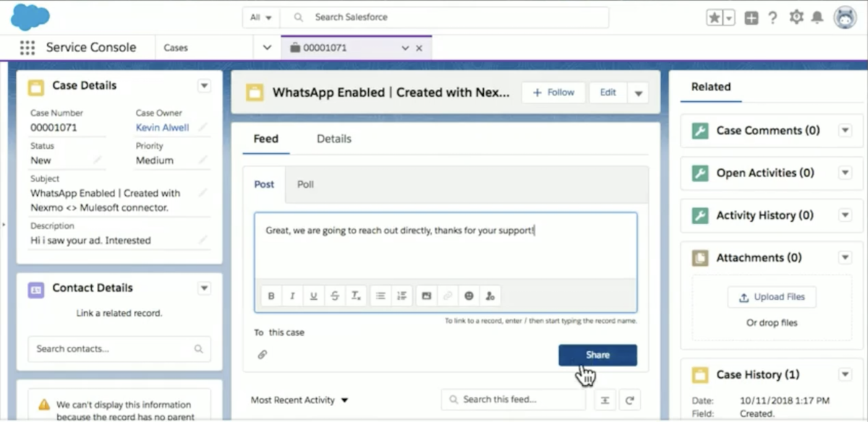
Task: Open the Favorites star icon
Action: (715, 18)
